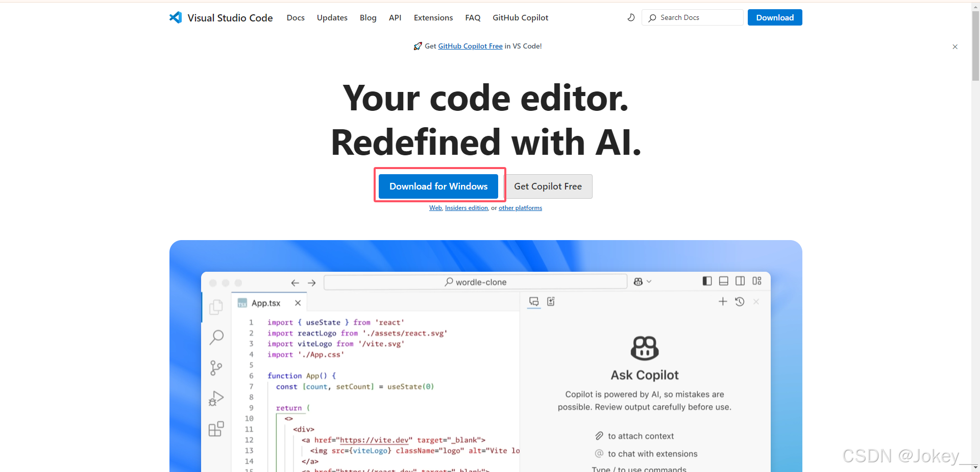
Task: Open the GitHub Copilot nav item
Action: [521, 17]
